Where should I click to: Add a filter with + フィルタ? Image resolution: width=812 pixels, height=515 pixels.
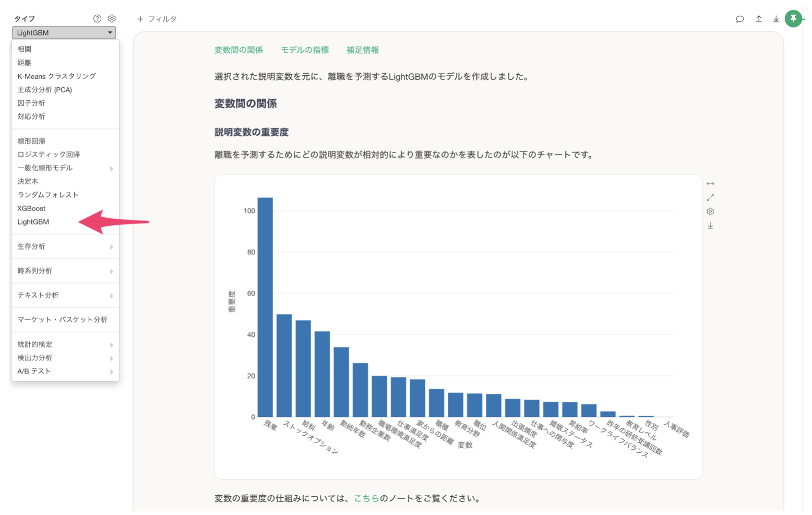[x=157, y=19]
